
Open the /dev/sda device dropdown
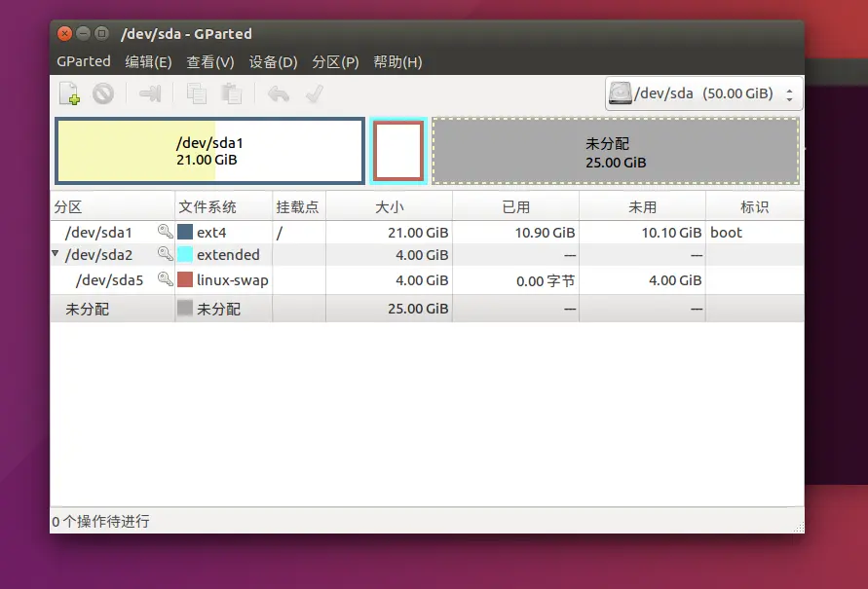[703, 93]
